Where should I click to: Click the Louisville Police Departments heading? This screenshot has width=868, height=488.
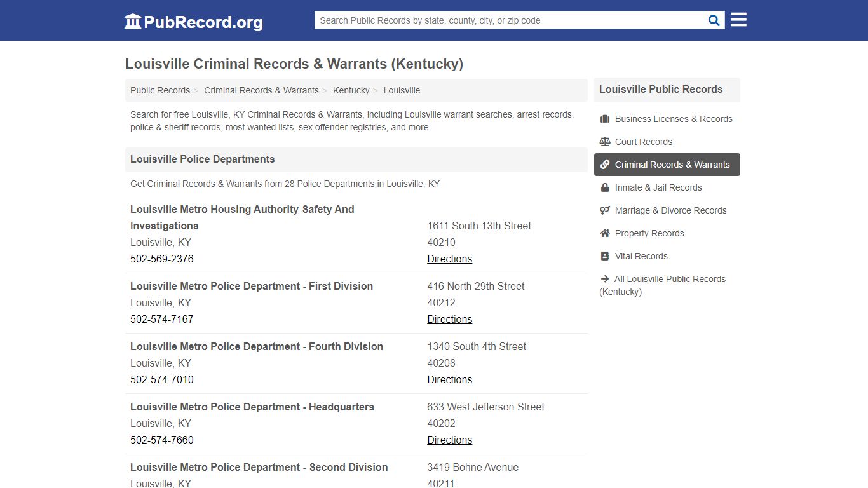[203, 159]
